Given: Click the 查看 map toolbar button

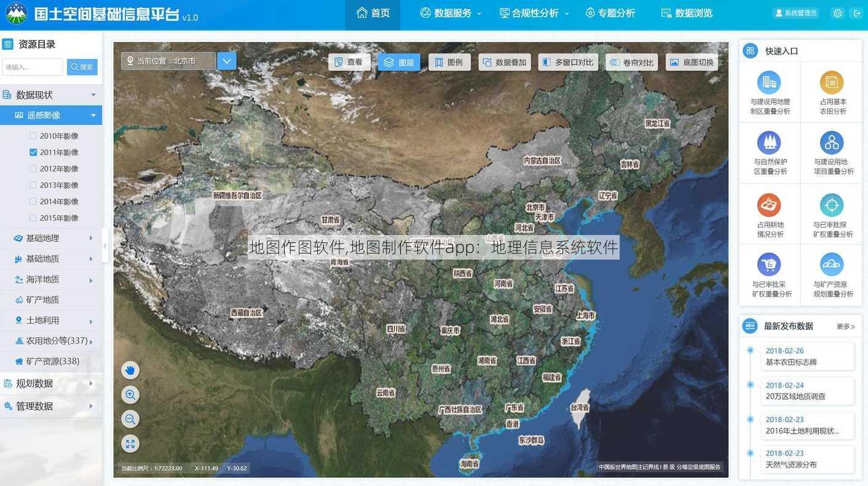Looking at the screenshot, I should (x=349, y=62).
